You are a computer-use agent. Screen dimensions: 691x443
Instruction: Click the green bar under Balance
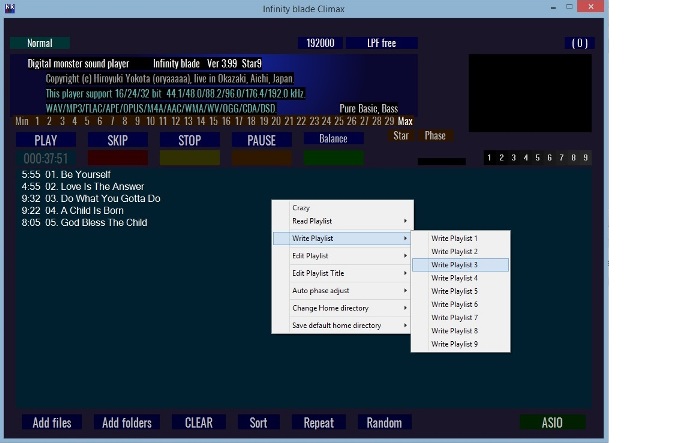(334, 158)
